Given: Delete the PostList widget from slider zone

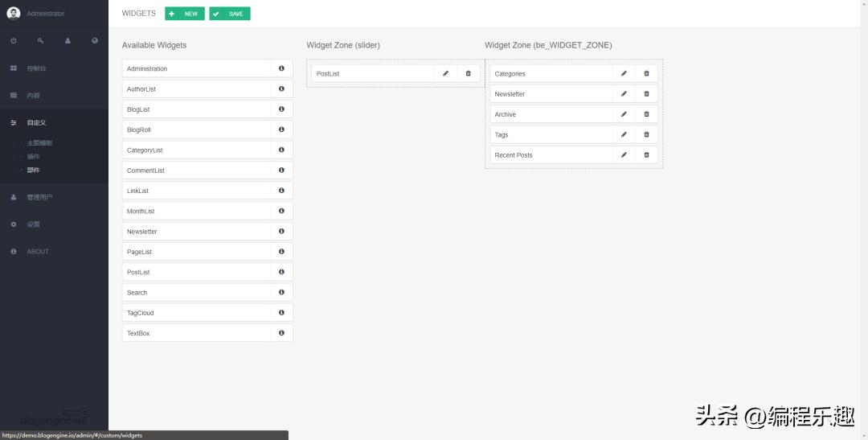Looking at the screenshot, I should coord(469,73).
